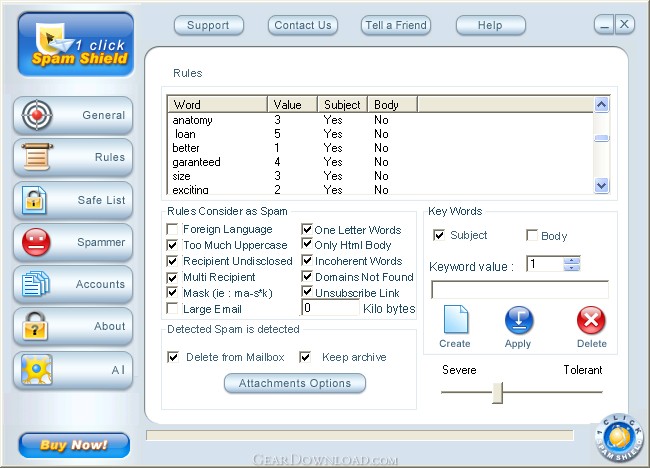650x468 pixels.
Task: Open the Spammer red face section
Action: tap(36, 242)
